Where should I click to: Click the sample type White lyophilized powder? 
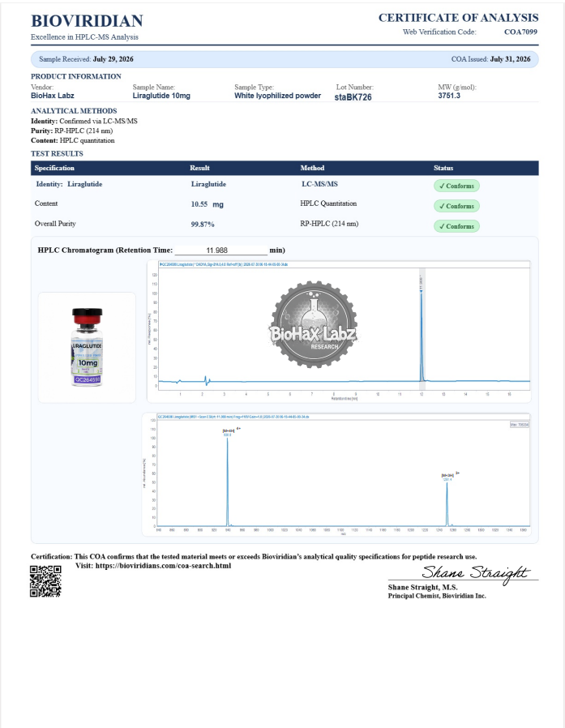277,96
